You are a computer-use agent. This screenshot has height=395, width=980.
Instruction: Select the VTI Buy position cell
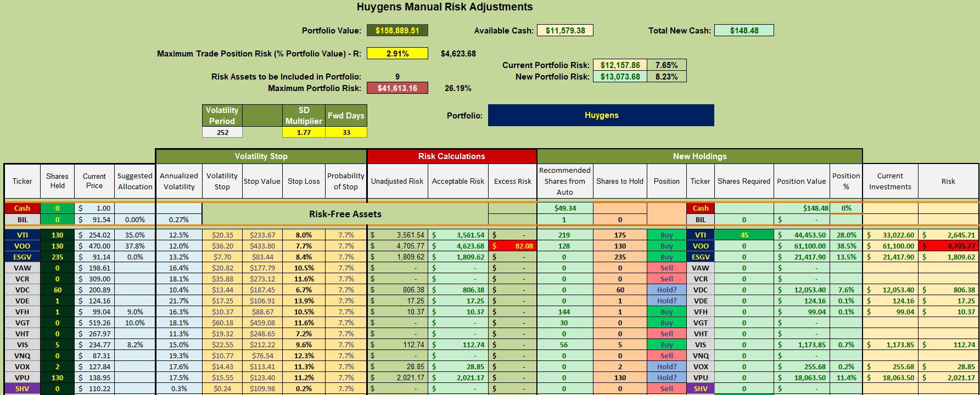pyautogui.click(x=667, y=235)
